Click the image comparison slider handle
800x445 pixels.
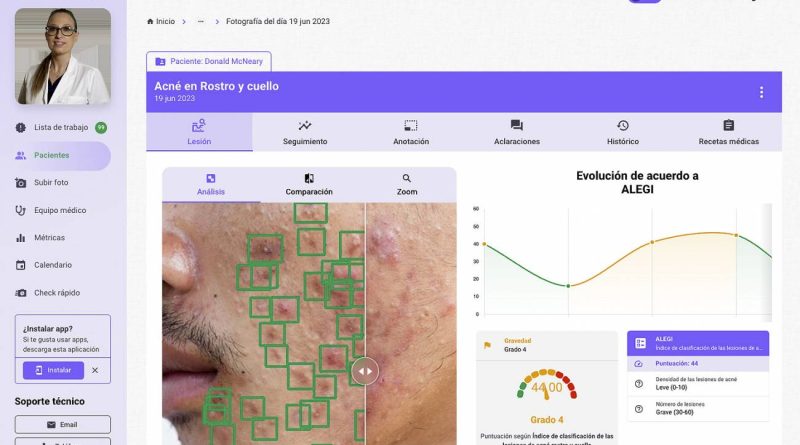coord(365,371)
